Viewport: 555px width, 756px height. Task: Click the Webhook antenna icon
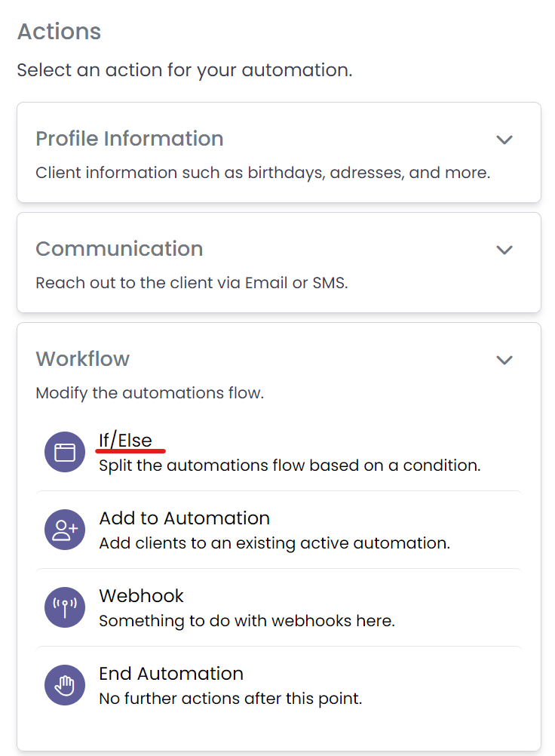(x=65, y=607)
